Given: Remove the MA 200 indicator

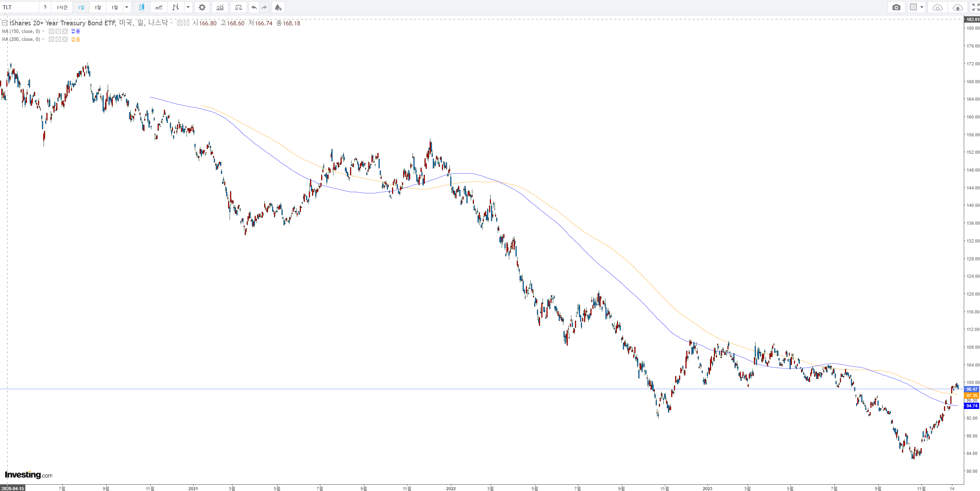Looking at the screenshot, I should click(x=65, y=39).
